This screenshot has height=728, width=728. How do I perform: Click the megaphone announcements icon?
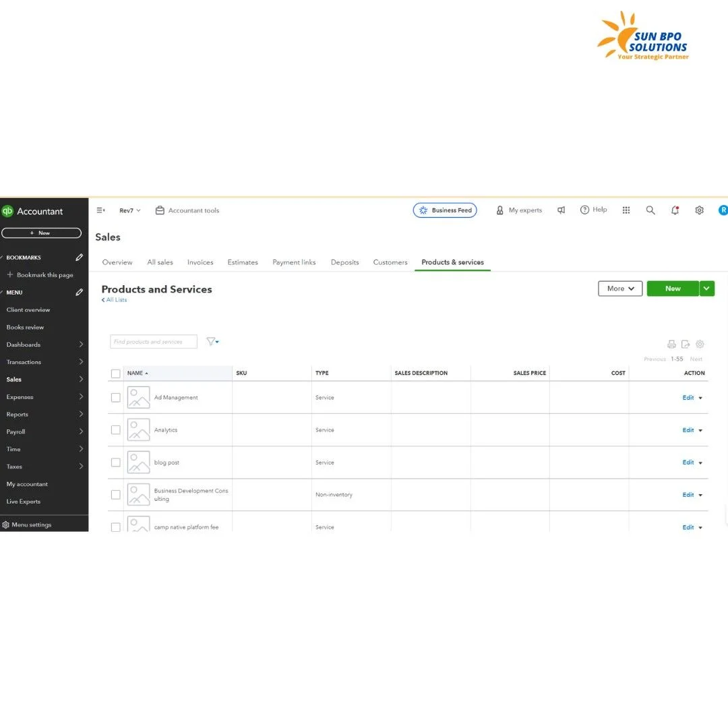(x=562, y=210)
